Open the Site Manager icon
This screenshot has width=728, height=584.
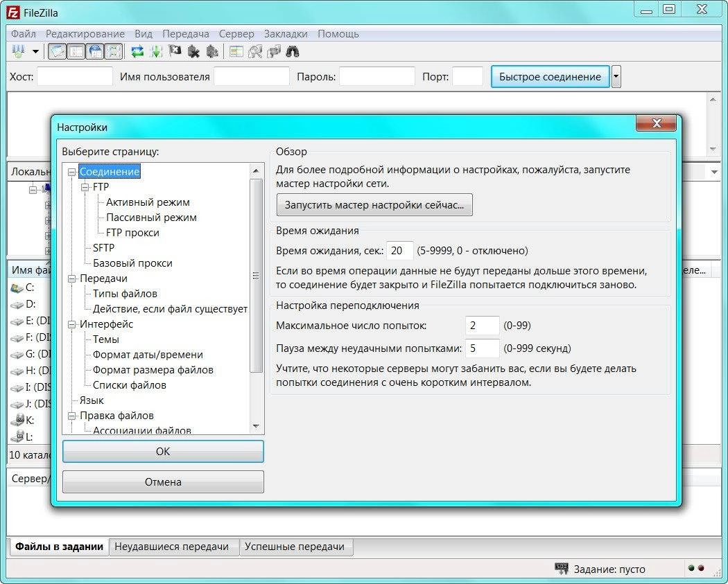19,51
